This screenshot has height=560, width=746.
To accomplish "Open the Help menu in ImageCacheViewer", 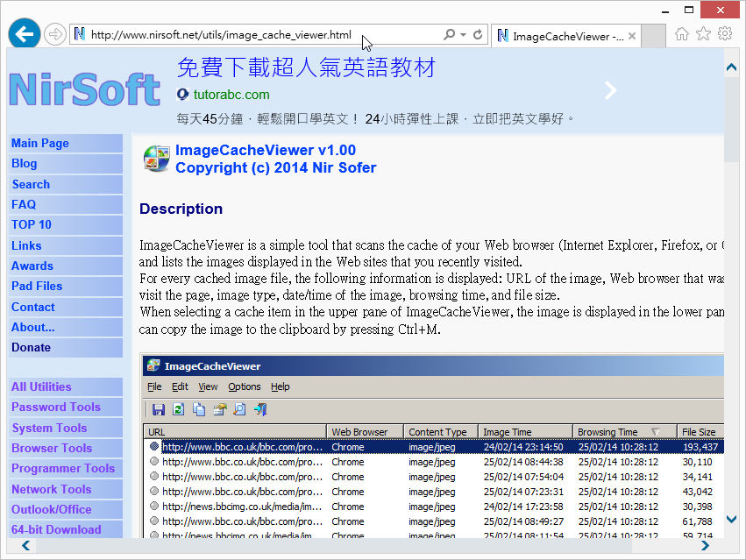I will click(281, 386).
